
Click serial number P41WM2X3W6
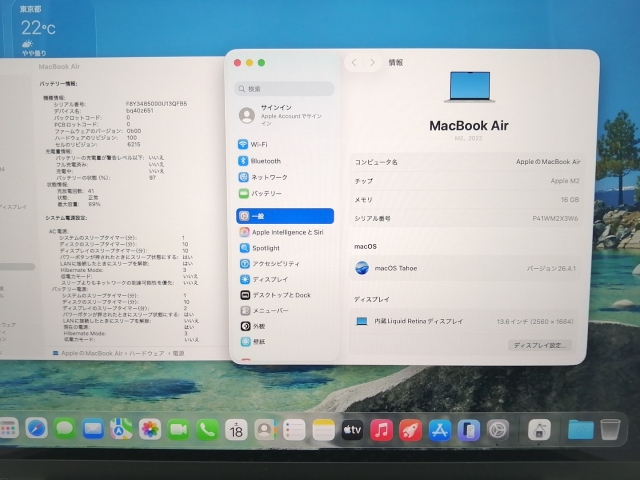(x=555, y=218)
